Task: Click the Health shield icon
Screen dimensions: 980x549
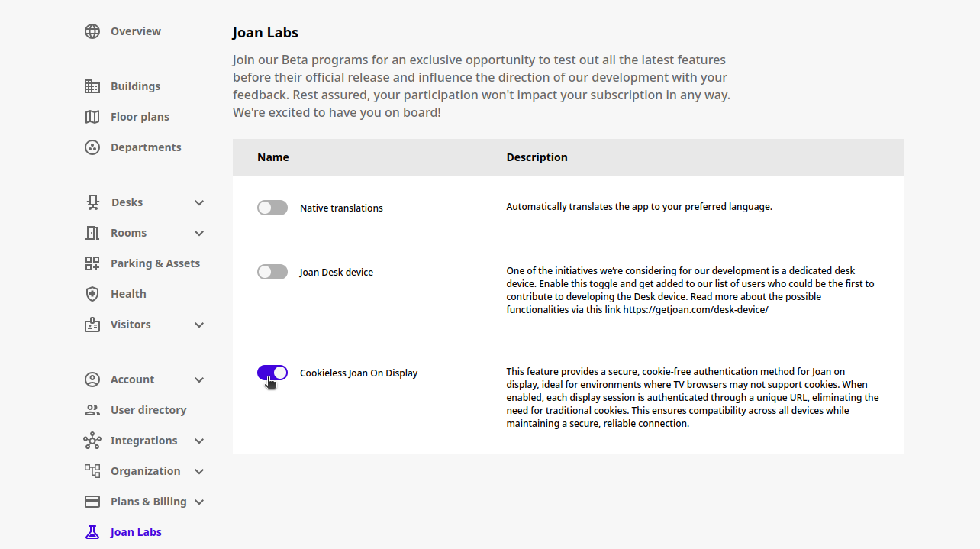Action: point(92,294)
